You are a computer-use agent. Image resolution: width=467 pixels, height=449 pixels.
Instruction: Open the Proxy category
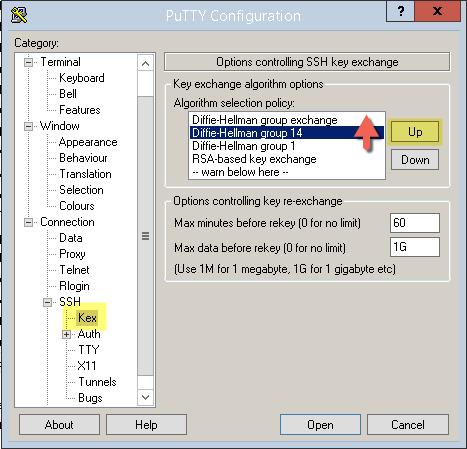(72, 254)
